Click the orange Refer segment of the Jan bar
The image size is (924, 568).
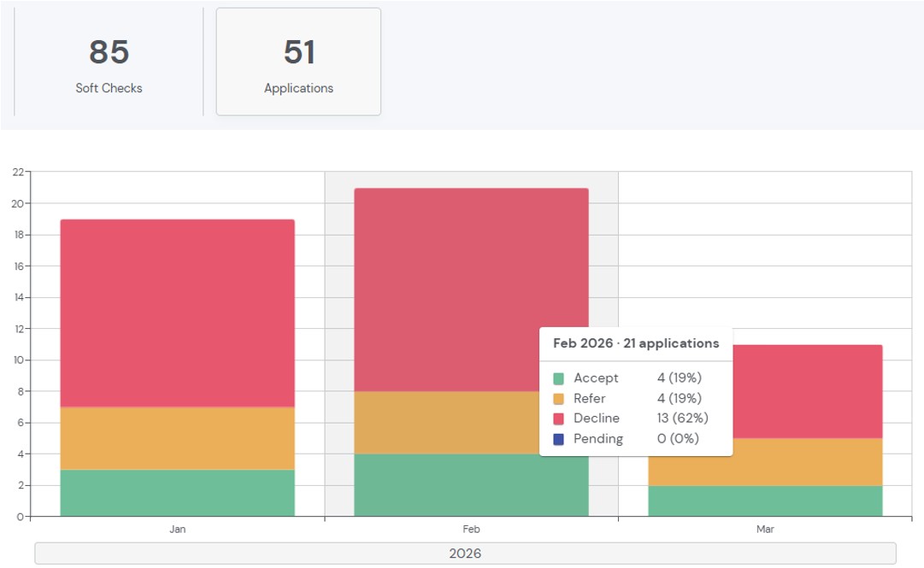click(x=177, y=438)
